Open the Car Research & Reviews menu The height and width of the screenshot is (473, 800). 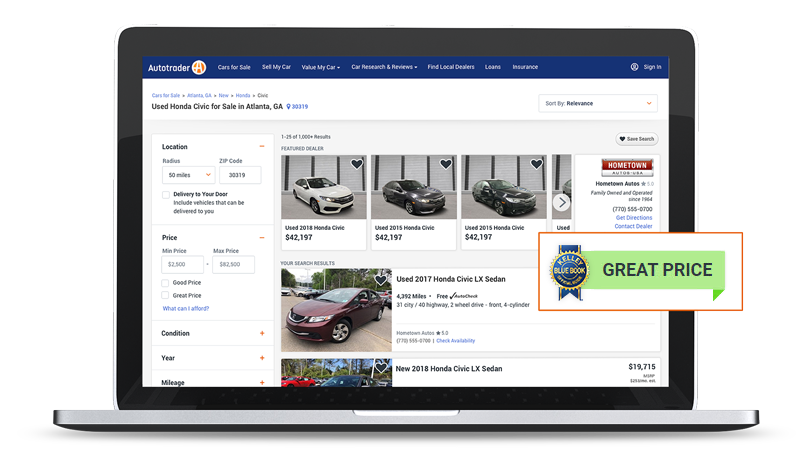[384, 67]
